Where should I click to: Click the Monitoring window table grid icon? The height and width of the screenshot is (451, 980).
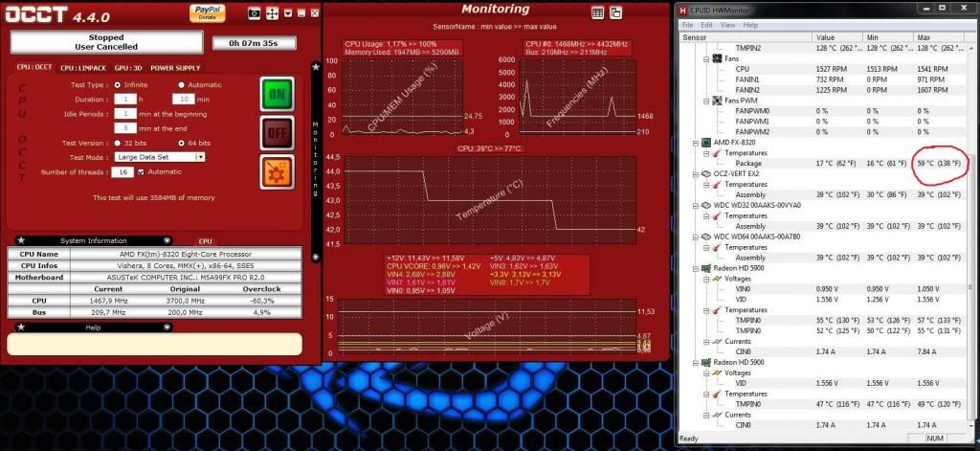[597, 12]
